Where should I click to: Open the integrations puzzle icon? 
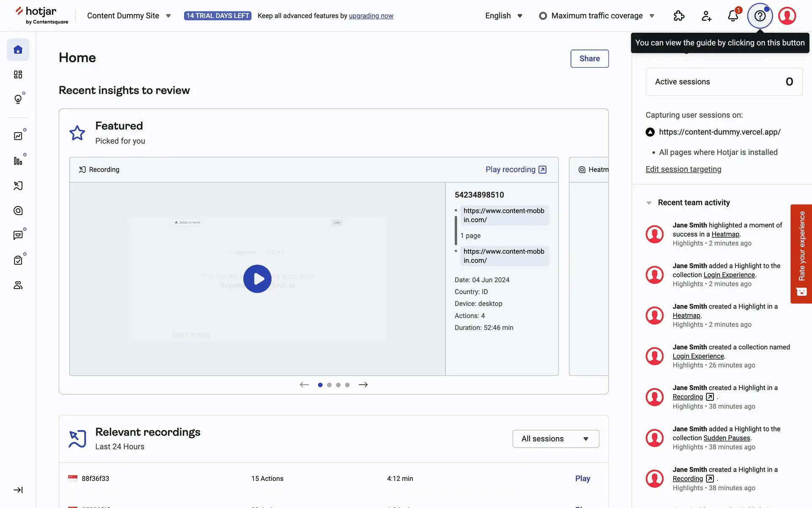[679, 16]
